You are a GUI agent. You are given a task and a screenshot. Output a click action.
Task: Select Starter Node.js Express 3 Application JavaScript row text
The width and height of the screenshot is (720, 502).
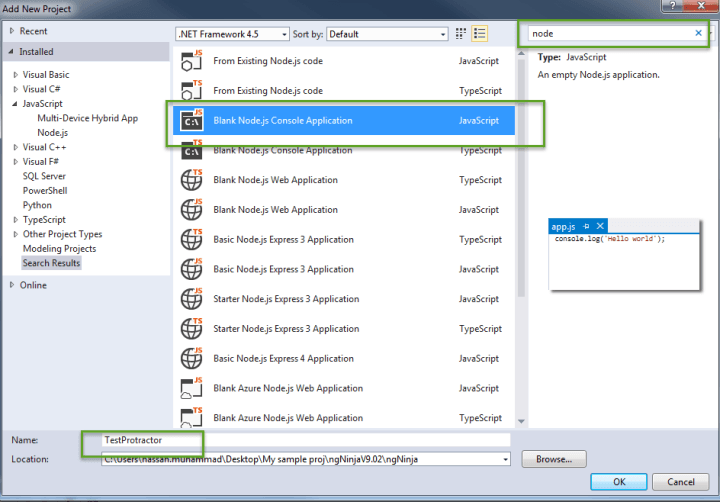tap(286, 299)
